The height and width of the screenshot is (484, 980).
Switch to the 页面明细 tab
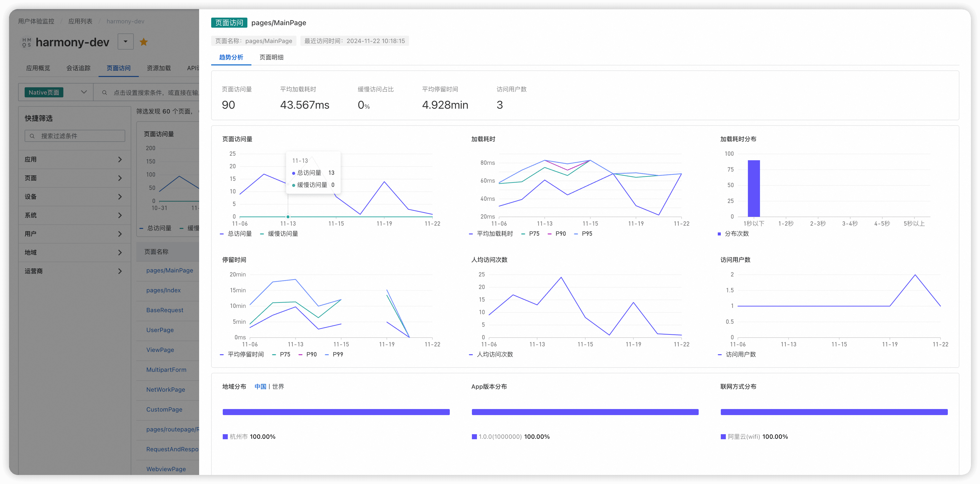(x=271, y=57)
